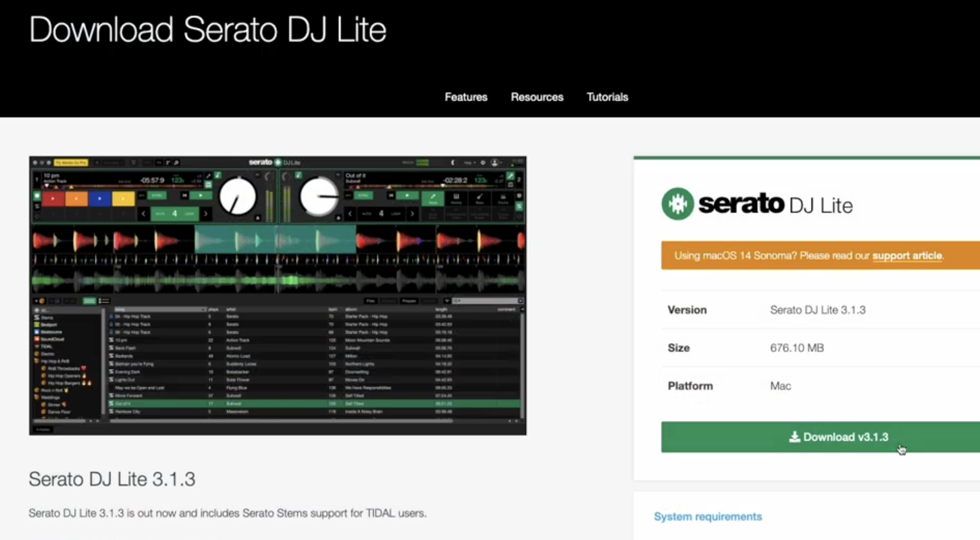Open the settings gear in Serato's top bar
Image resolution: width=980 pixels, height=540 pixels.
tap(483, 163)
